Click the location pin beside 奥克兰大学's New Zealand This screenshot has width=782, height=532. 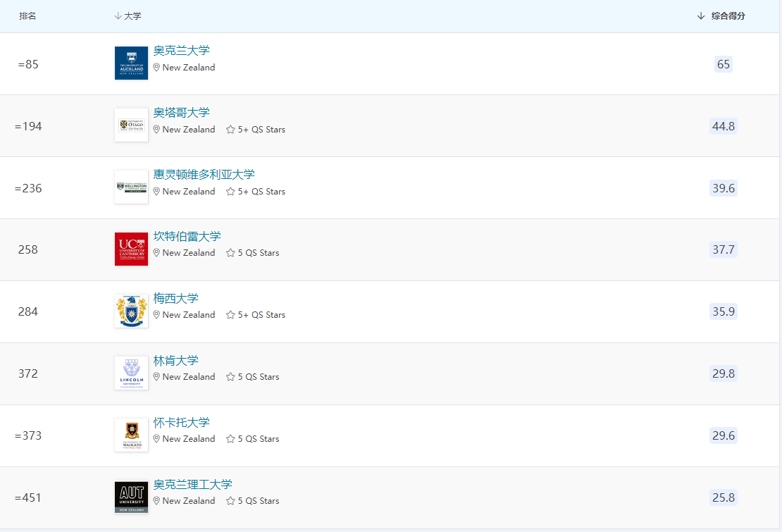click(156, 68)
